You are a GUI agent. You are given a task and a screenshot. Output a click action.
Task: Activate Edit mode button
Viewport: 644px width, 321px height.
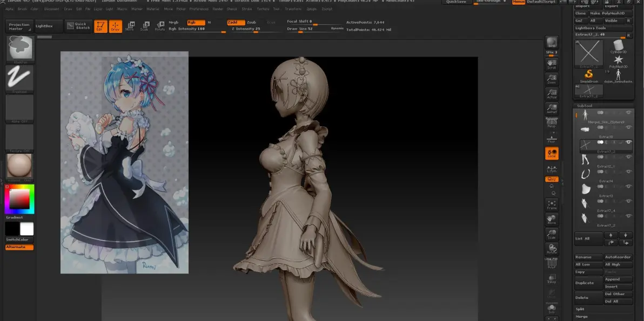[100, 26]
